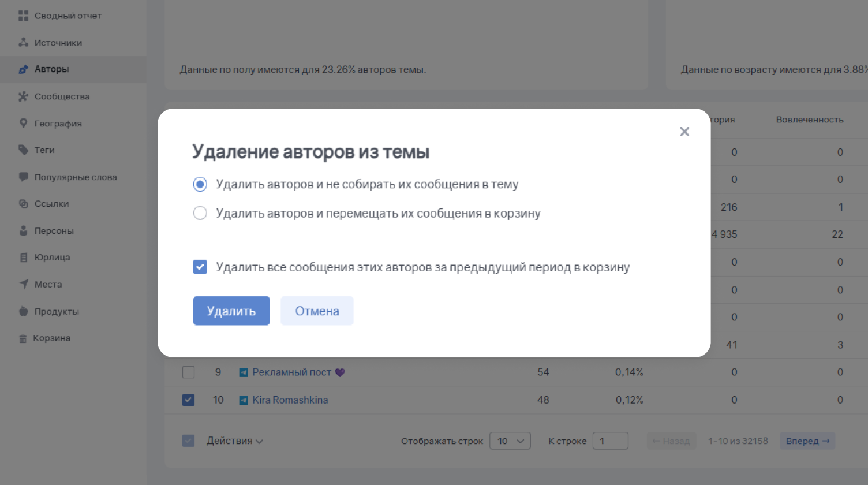Image resolution: width=868 pixels, height=485 pixels.
Task: Go to next page with Вперед
Action: (807, 441)
